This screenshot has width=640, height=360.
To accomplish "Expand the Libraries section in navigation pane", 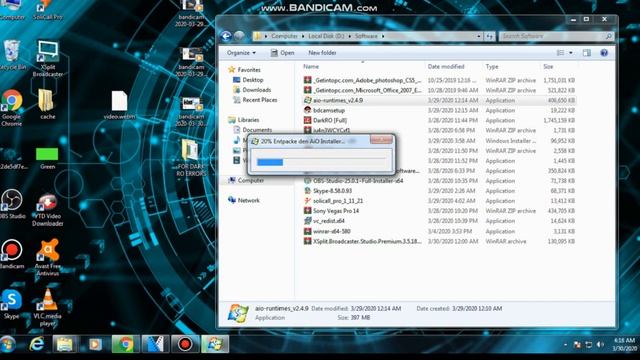I will (x=244, y=120).
